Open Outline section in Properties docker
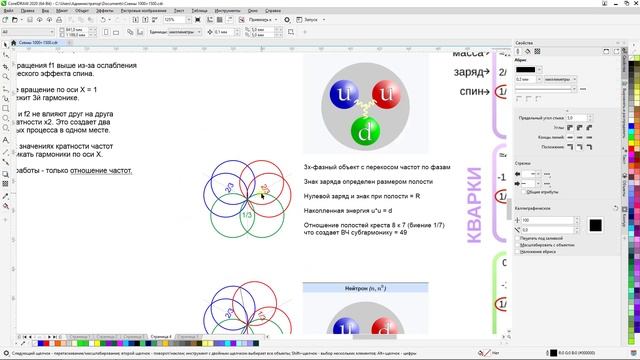 (518, 51)
